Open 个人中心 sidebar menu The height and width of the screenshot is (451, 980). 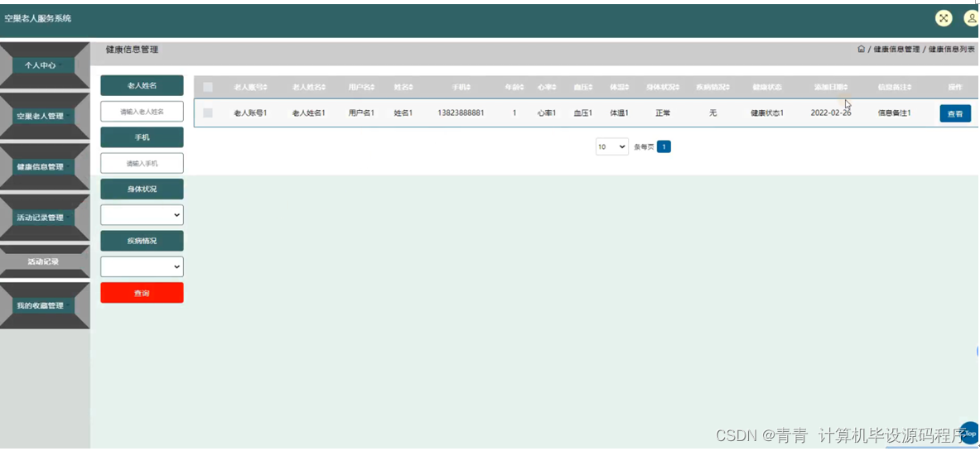[x=45, y=65]
